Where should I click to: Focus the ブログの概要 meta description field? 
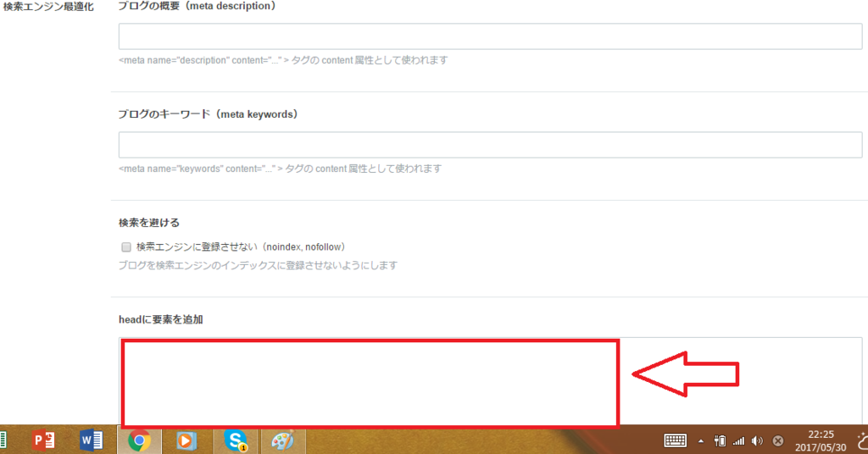(490, 36)
